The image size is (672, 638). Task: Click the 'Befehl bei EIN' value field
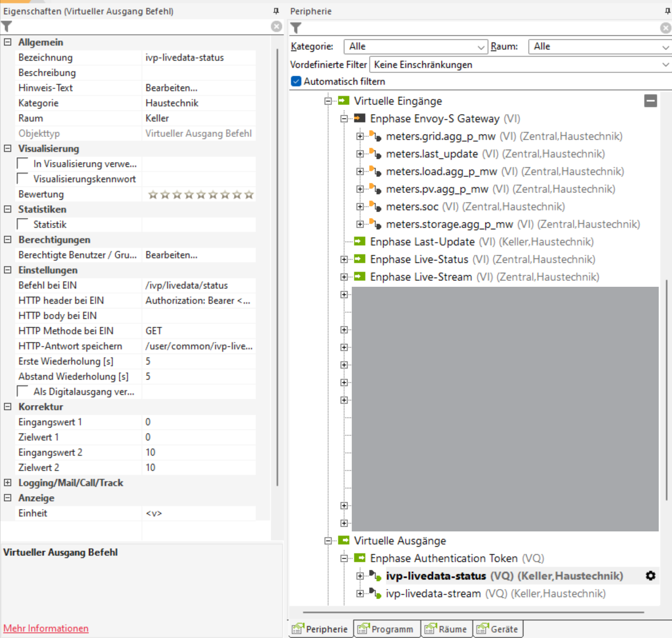(198, 286)
